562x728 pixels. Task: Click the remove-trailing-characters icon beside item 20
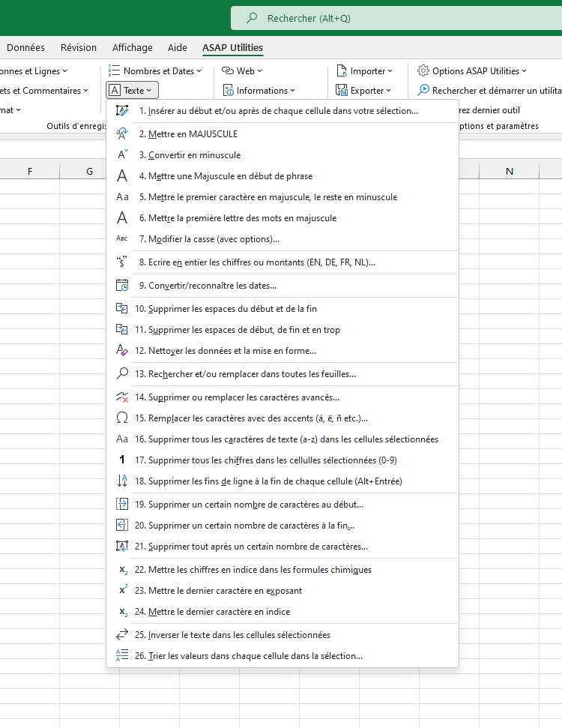coord(122,525)
